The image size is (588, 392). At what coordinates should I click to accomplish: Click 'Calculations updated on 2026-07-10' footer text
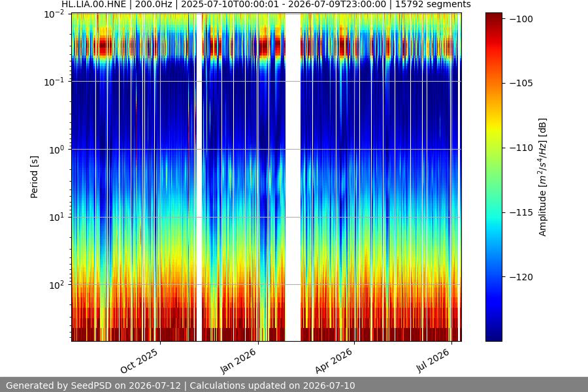tap(272, 385)
